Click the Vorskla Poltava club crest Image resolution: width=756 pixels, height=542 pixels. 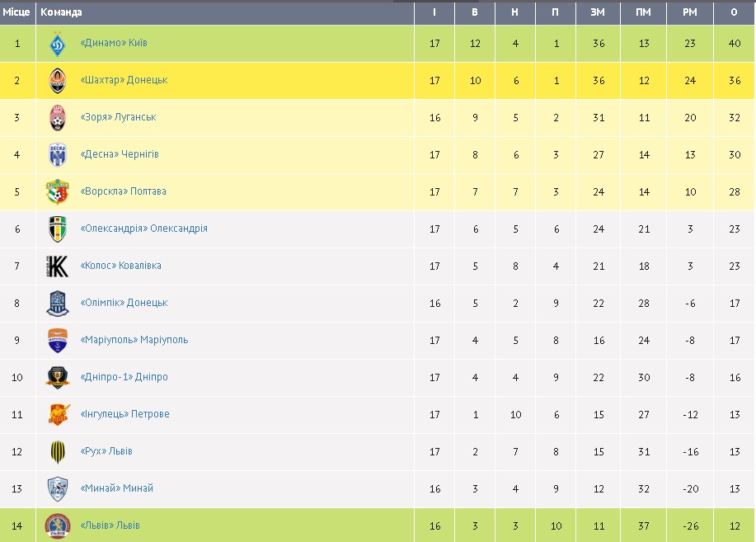(58, 191)
